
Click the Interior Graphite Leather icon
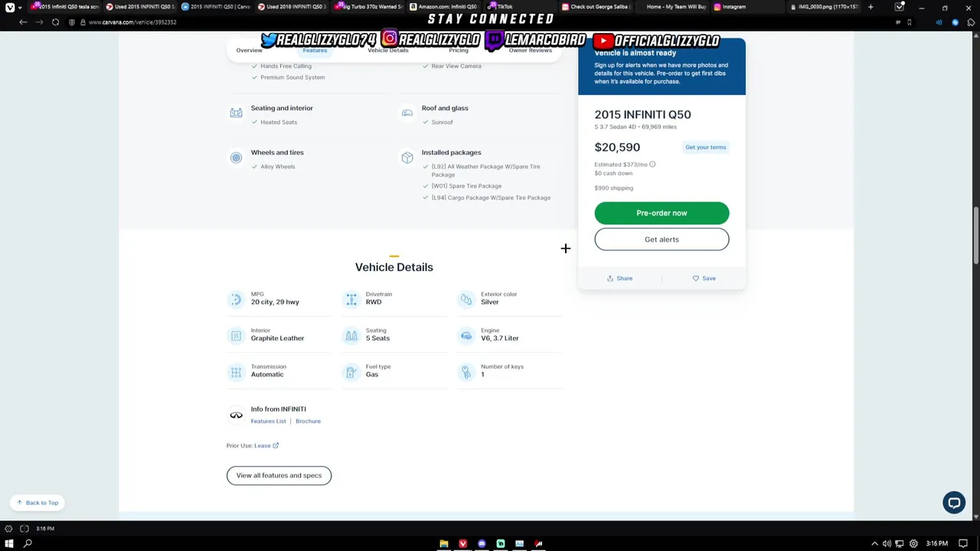click(x=236, y=335)
